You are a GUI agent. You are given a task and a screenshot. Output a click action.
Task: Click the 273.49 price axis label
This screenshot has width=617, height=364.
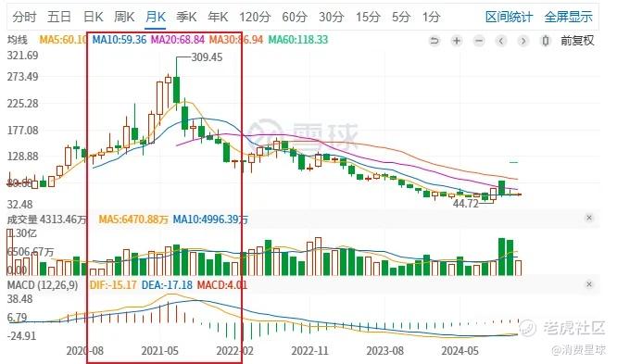[x=23, y=76]
